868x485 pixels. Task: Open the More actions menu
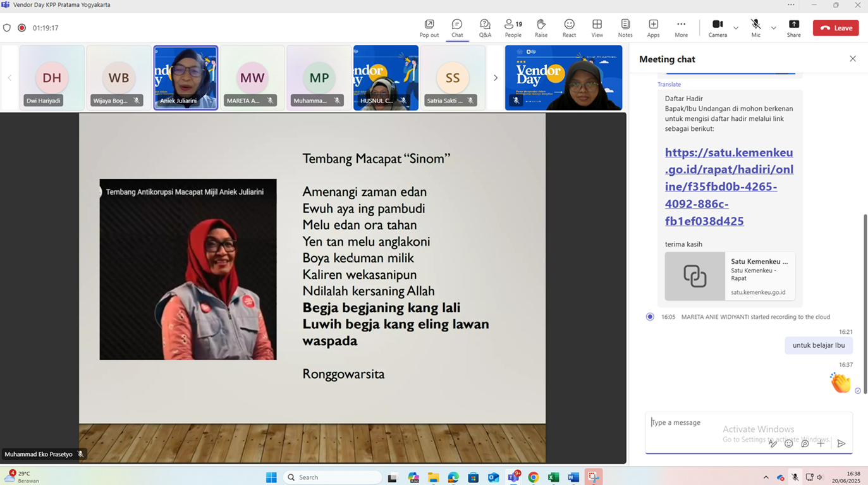[681, 27]
